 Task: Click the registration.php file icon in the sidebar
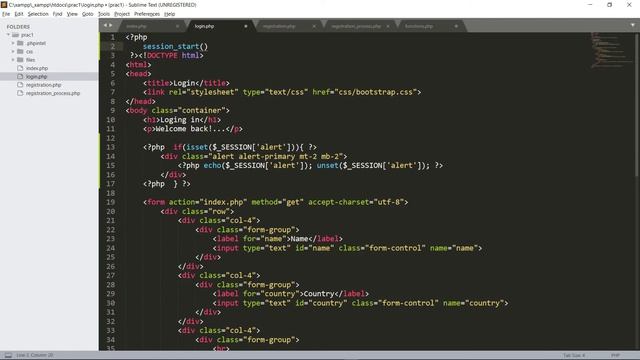pos(20,85)
